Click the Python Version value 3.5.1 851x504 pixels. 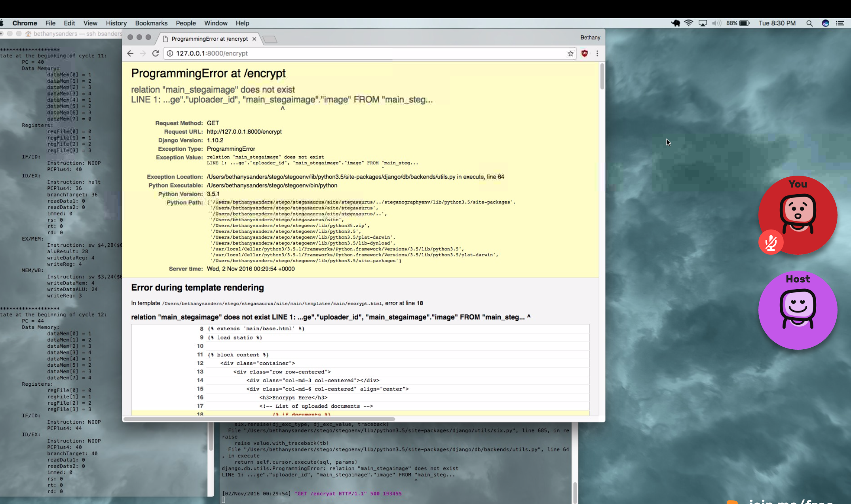pyautogui.click(x=213, y=194)
